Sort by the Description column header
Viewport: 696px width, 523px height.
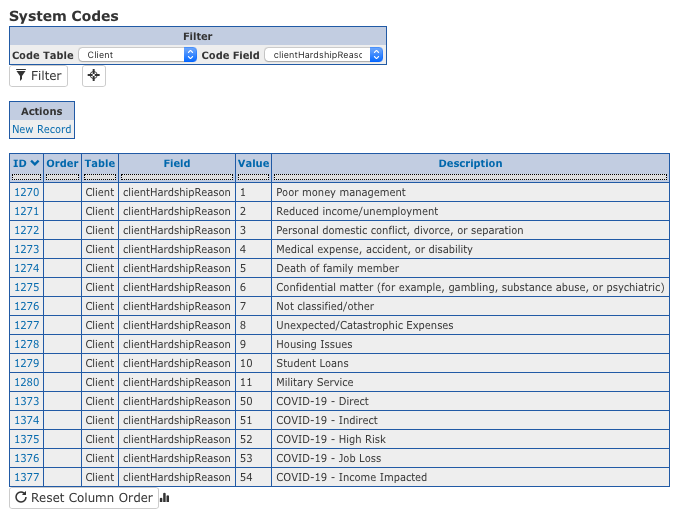pos(471,163)
